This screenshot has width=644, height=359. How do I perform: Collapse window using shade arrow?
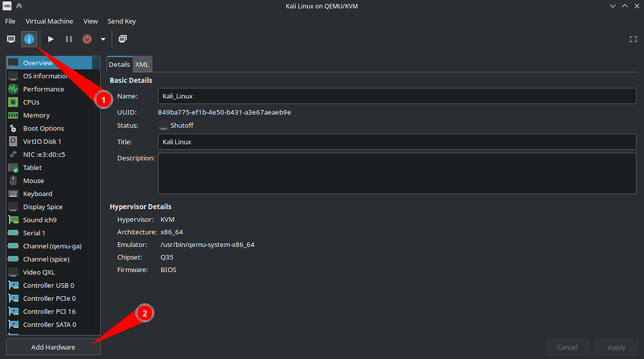coord(18,6)
